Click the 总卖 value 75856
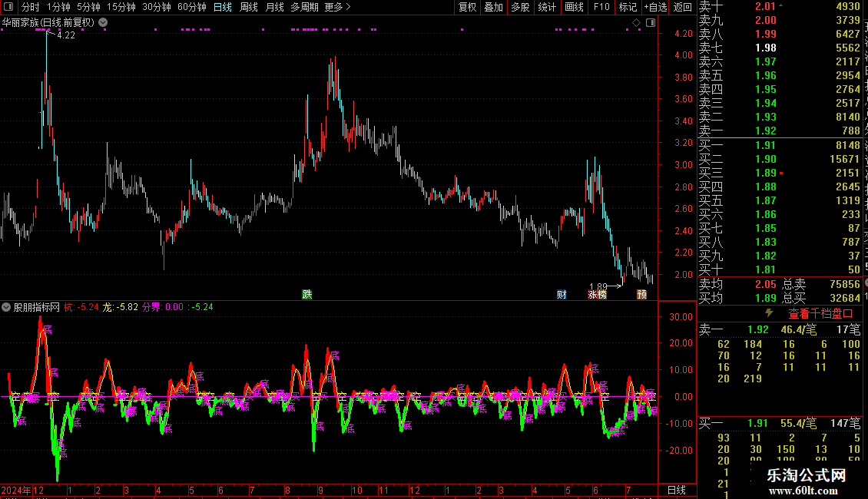Viewport: 868px width, 499px height. pyautogui.click(x=845, y=284)
